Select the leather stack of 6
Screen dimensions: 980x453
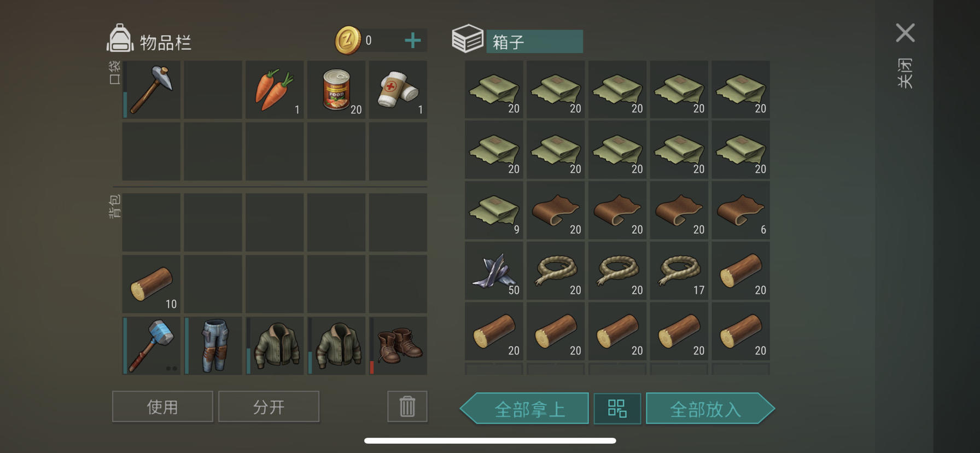point(741,211)
